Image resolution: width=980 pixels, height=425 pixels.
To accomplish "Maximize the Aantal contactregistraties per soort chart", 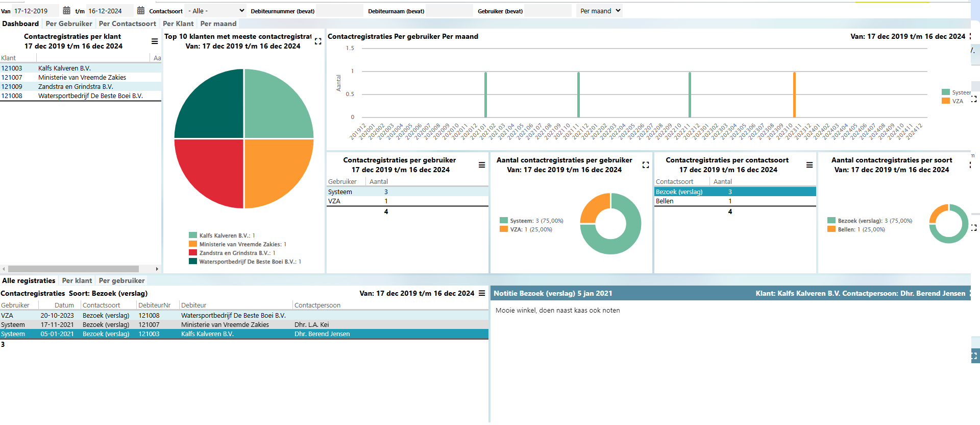I will coord(970,165).
